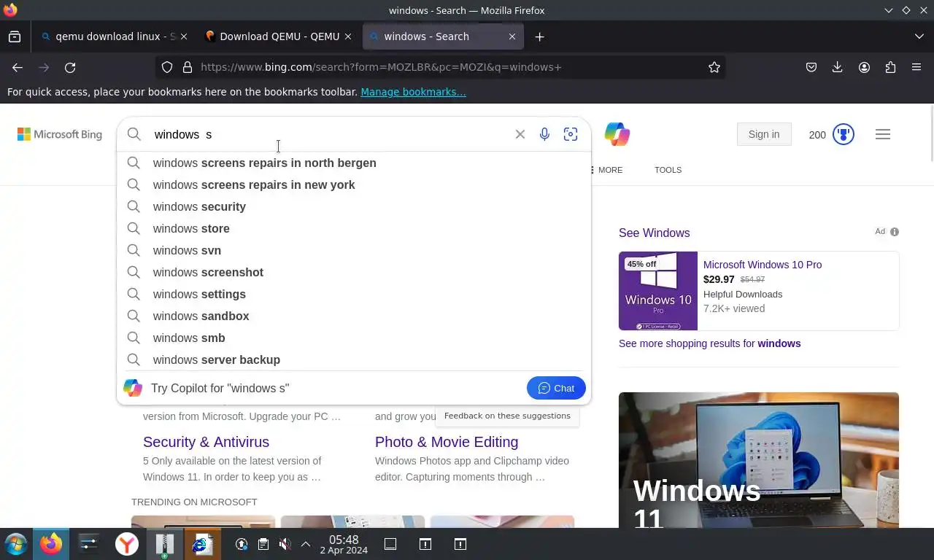The image size is (934, 560).
Task: Click Feedback on these suggestions
Action: pos(507,416)
